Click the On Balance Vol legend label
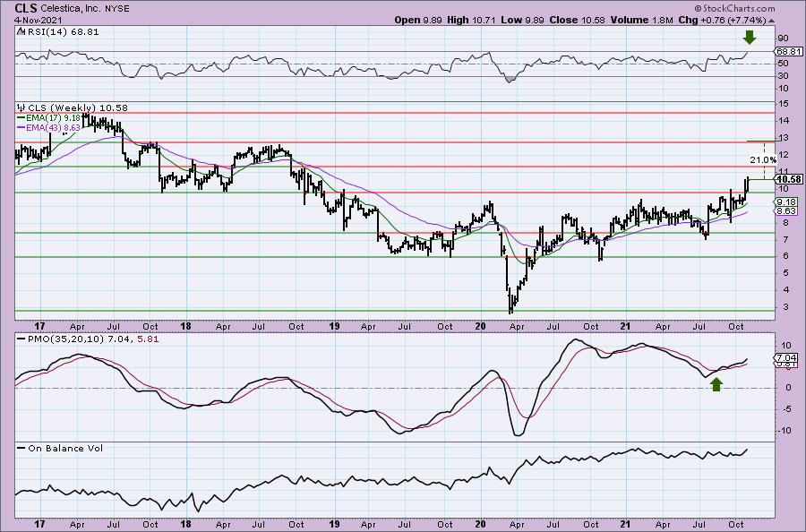This screenshot has width=806, height=532. [x=65, y=448]
